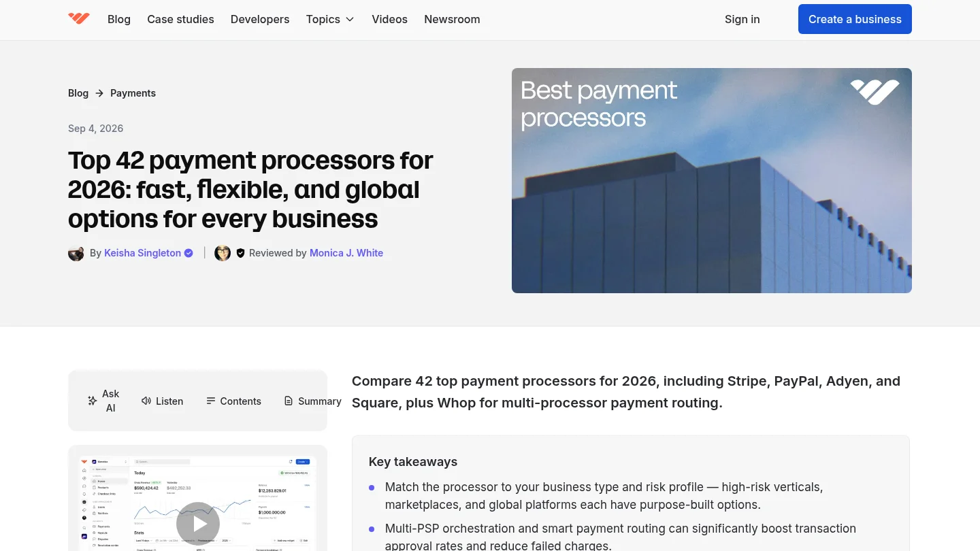Click the intro paragraph starting 'Compare 42 top'
The width and height of the screenshot is (980, 551).
(626, 392)
